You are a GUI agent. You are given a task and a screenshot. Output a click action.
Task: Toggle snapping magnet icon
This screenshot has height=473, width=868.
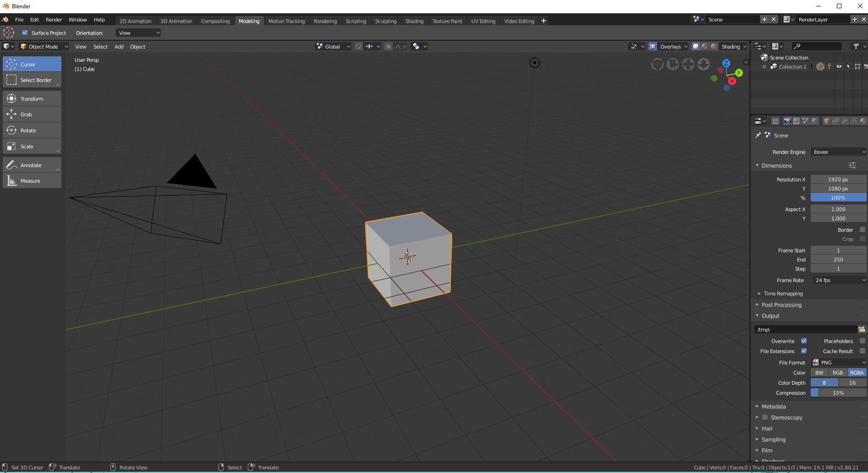359,46
